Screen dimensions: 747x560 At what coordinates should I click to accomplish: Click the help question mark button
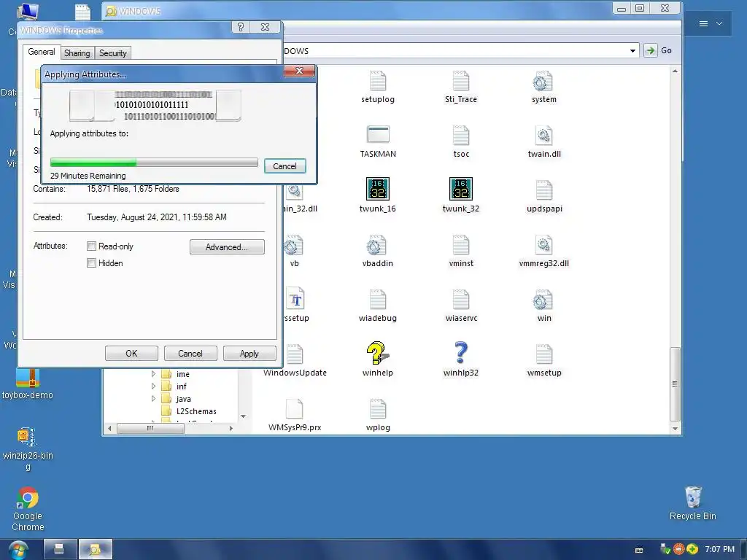(241, 27)
